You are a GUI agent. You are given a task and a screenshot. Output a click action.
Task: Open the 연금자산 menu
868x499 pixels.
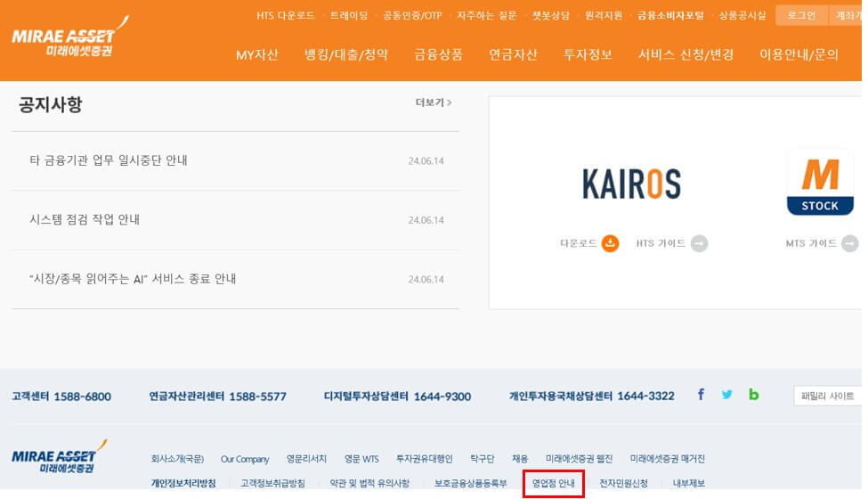(x=513, y=55)
